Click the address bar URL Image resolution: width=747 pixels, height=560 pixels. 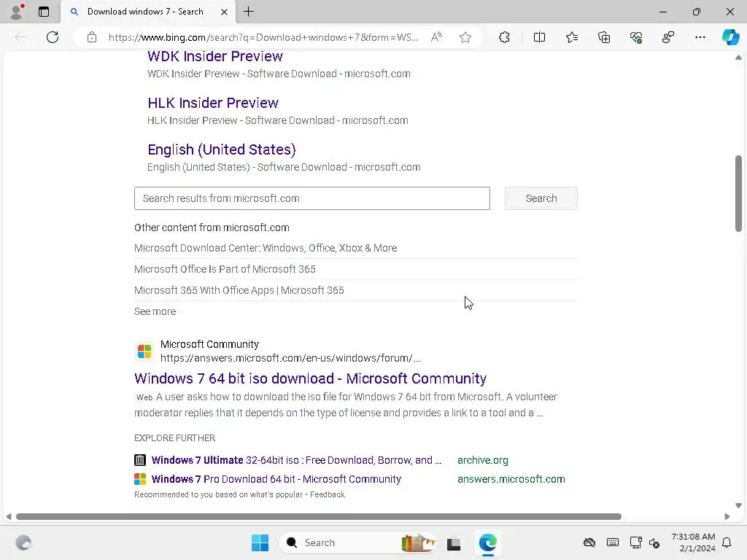point(263,37)
